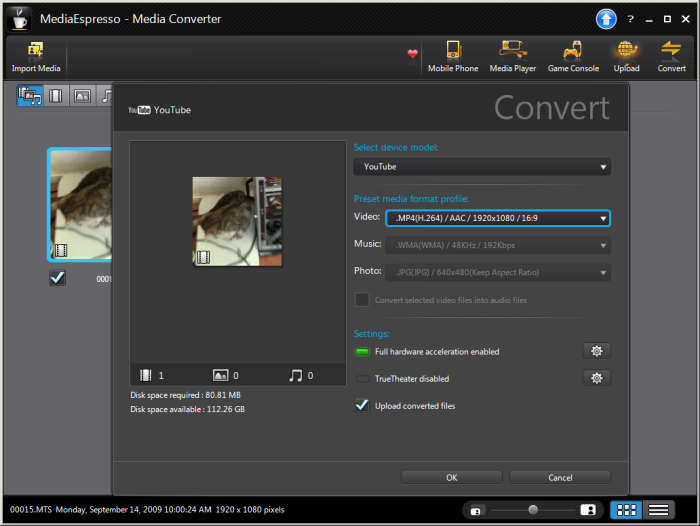The height and width of the screenshot is (526, 700).
Task: Choose the Media Player device icon
Action: pyautogui.click(x=513, y=50)
